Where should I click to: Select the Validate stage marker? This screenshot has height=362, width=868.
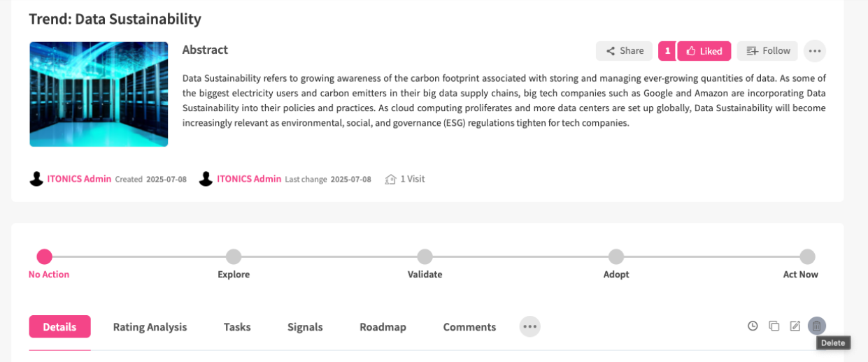(x=425, y=256)
